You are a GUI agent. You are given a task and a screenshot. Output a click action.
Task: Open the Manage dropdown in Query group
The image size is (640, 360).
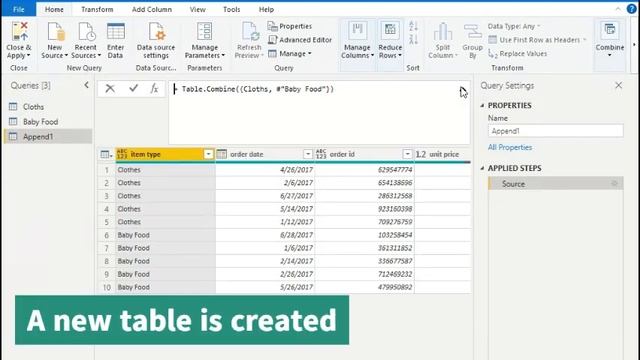click(290, 54)
